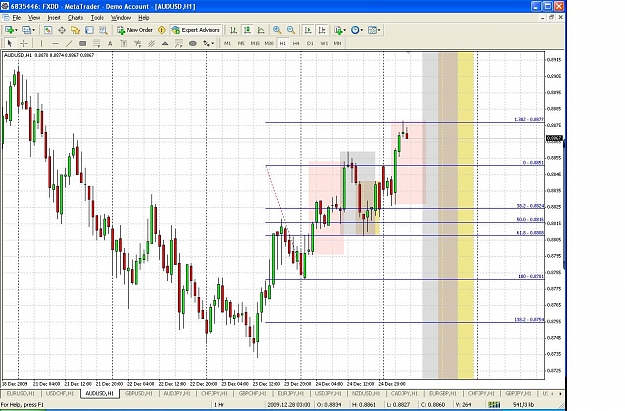Select the Text Label tool
The height and width of the screenshot is (411, 625).
tap(124, 43)
